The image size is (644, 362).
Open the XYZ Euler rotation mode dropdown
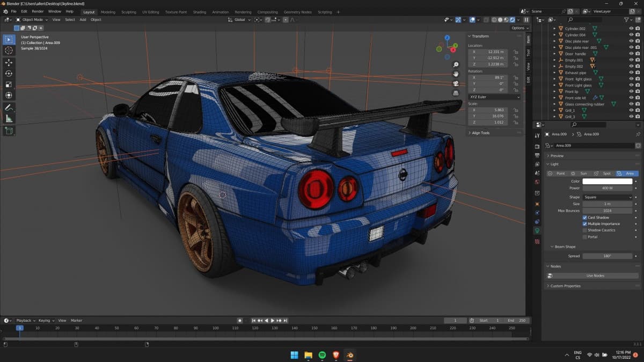pos(494,97)
